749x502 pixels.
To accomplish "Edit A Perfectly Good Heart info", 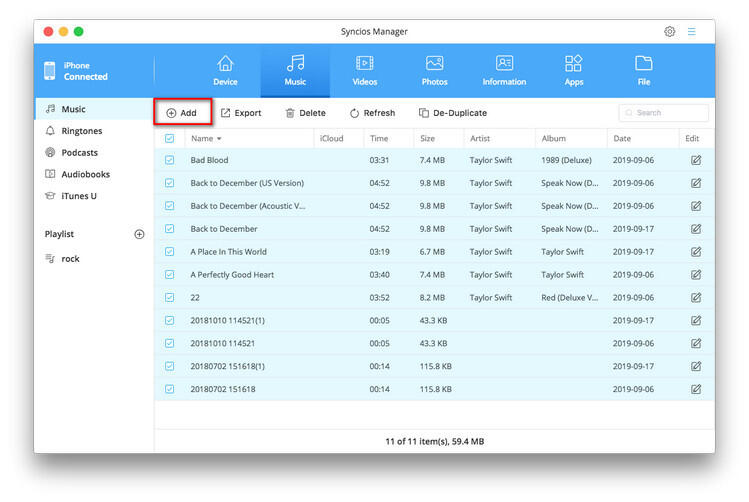I will pos(696,275).
